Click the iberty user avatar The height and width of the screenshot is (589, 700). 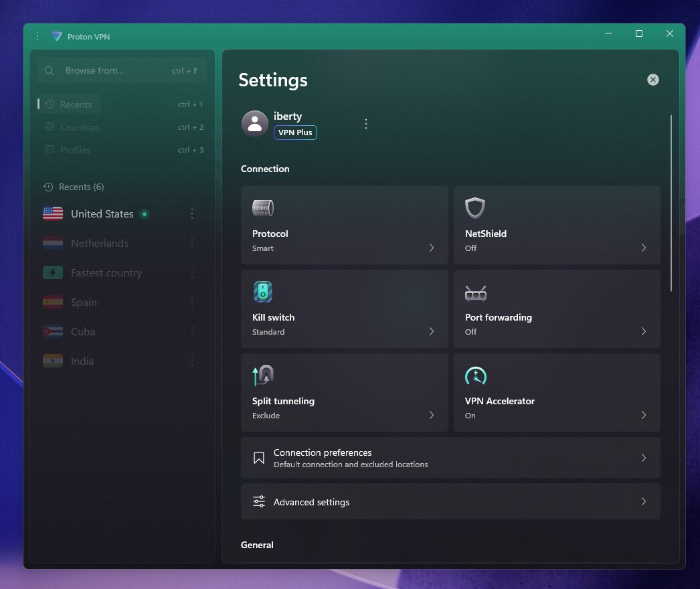pyautogui.click(x=255, y=124)
